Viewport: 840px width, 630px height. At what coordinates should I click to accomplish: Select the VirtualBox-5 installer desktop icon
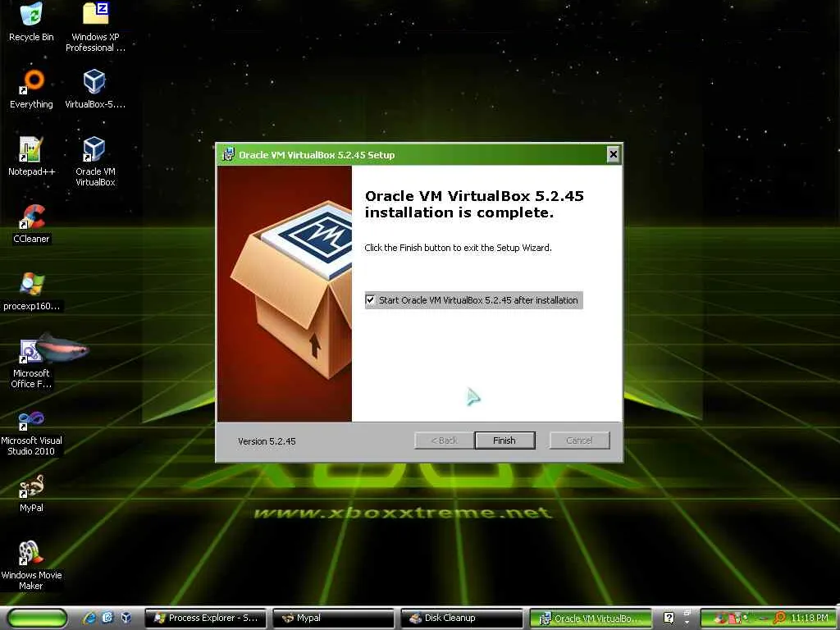(x=95, y=89)
